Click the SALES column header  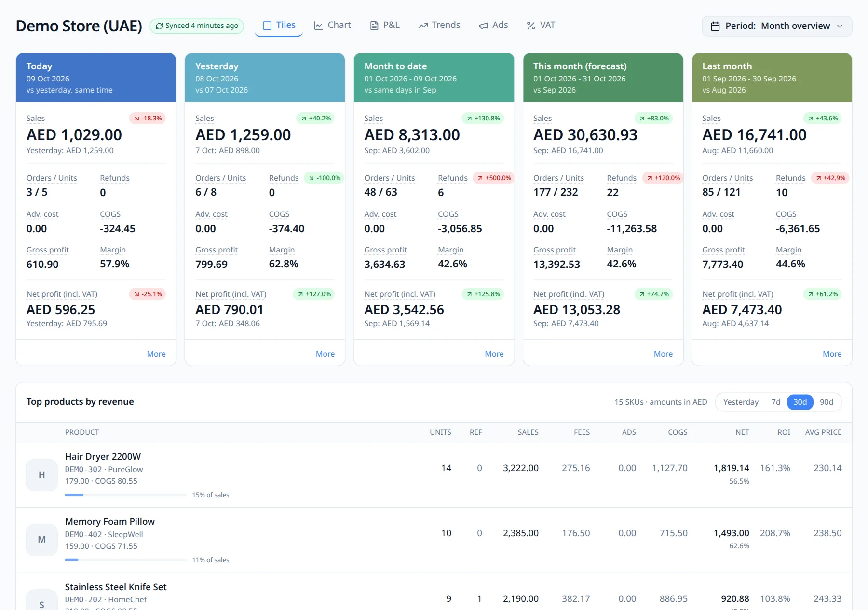[x=528, y=432]
